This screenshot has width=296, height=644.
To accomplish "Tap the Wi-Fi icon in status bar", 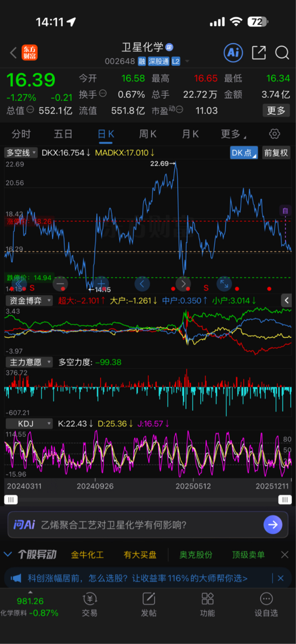I will 236,22.
